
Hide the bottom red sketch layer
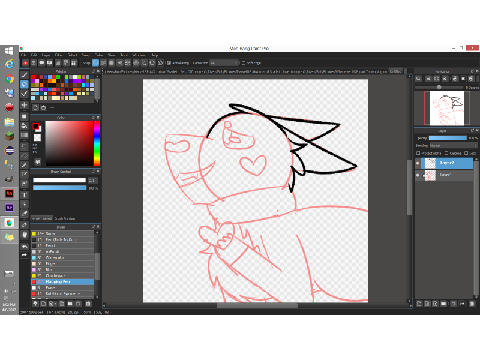(x=418, y=175)
